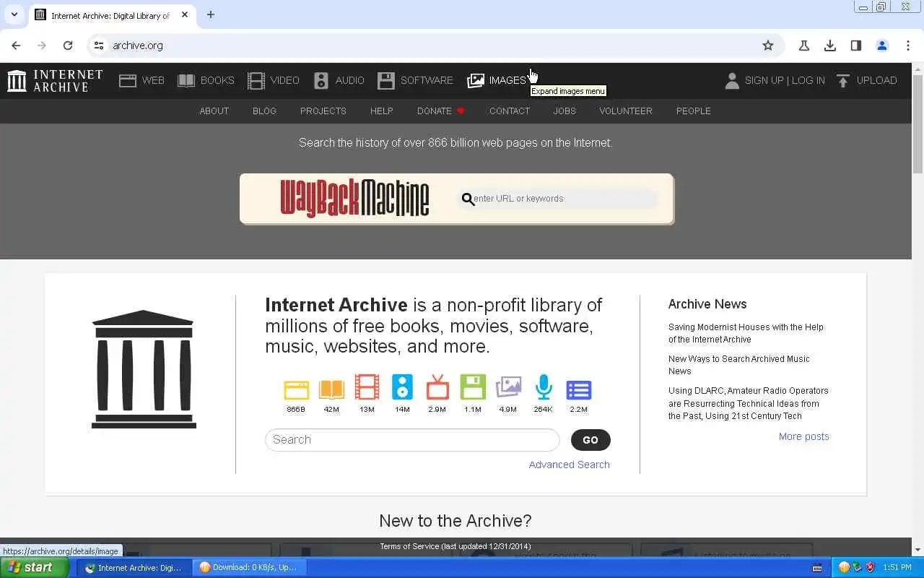Open 'New Ways to Search Archived Music News'
Screen dimensions: 924x578
[x=738, y=365]
